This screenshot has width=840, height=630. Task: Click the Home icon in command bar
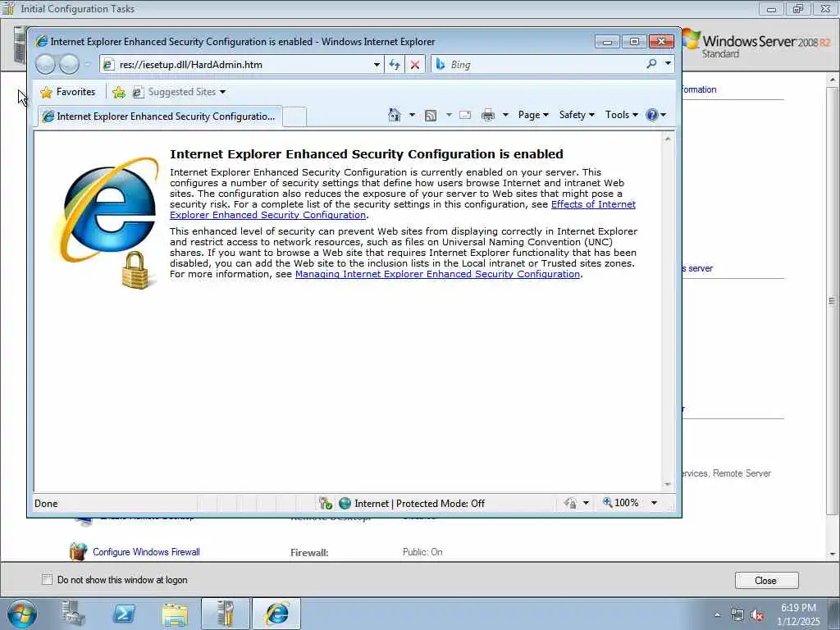tap(395, 115)
